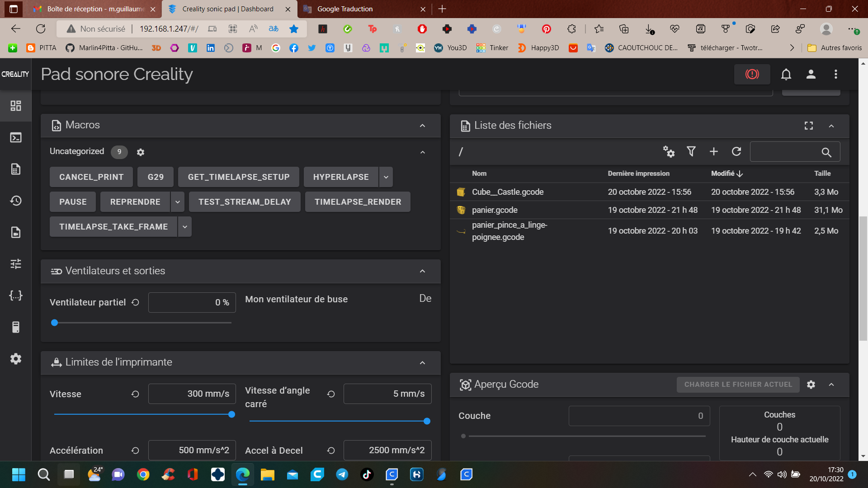Click the Vitesse slider handle
This screenshot has width=868, height=488.
231,414
